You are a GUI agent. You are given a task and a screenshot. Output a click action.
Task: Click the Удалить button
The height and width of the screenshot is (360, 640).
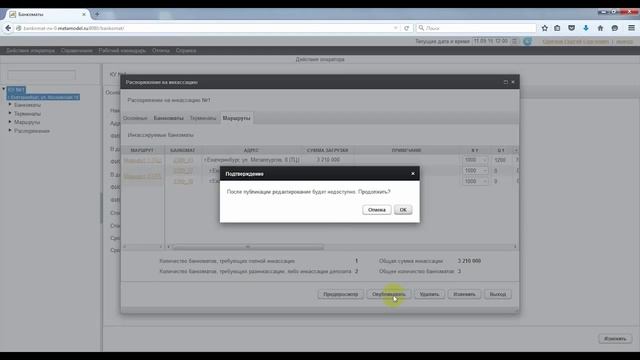pos(429,294)
